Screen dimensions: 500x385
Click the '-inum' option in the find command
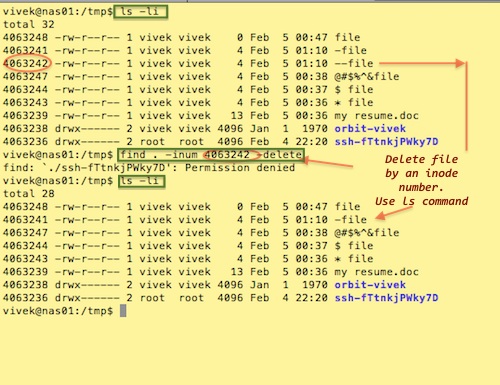coord(182,155)
